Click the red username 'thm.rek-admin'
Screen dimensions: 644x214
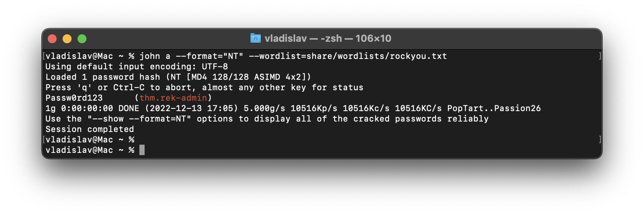173,98
